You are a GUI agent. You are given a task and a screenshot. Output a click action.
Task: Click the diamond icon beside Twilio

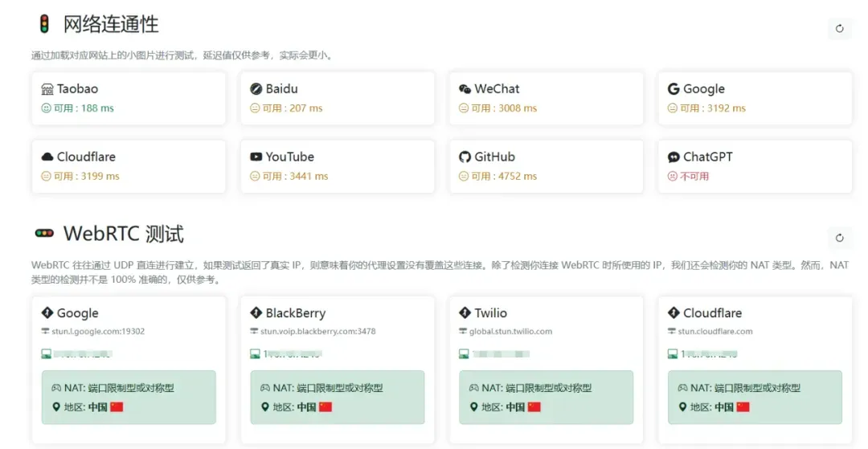tap(465, 313)
